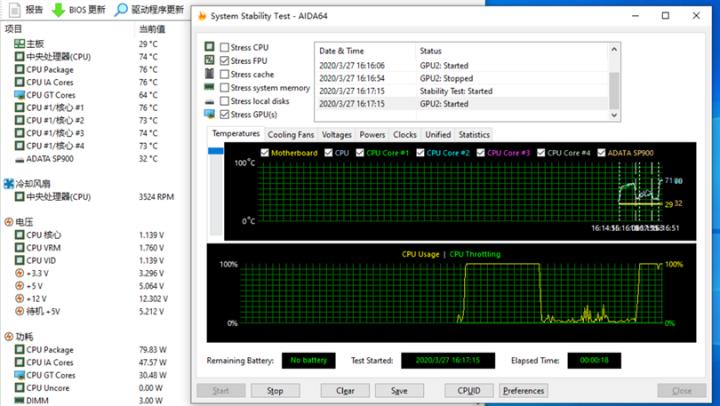The height and width of the screenshot is (406, 720).
Task: Click the +3.3 V voltage icon
Action: coord(19,273)
